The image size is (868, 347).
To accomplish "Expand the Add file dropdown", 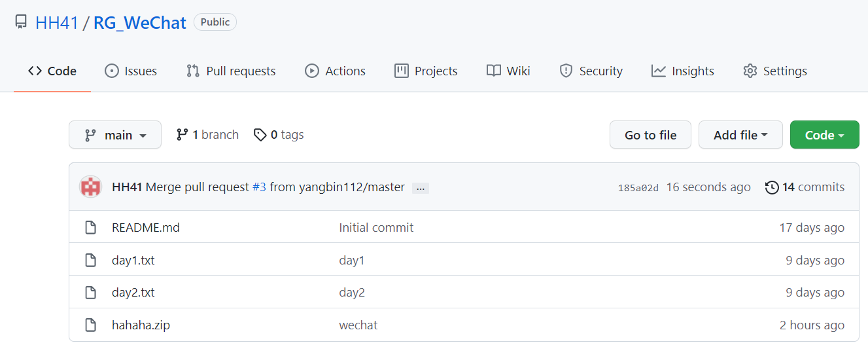I will tap(740, 135).
